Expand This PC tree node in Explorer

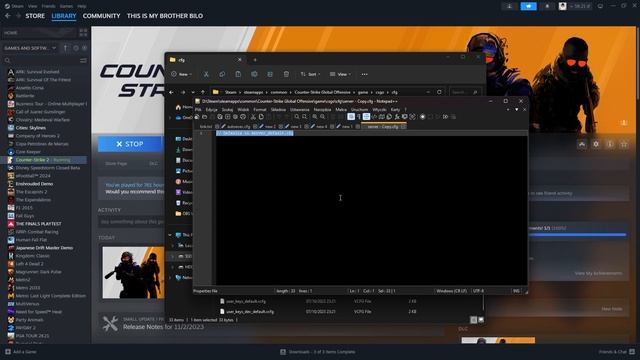[x=170, y=235]
